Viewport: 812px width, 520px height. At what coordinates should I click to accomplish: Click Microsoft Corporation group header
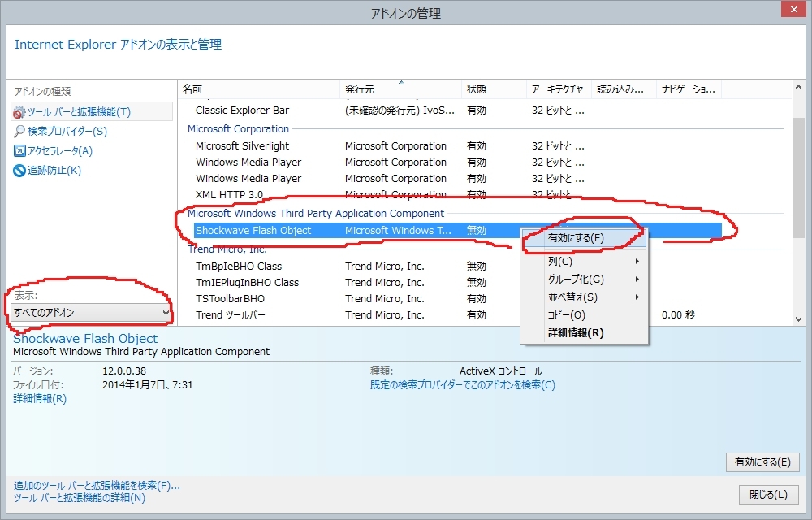click(238, 129)
